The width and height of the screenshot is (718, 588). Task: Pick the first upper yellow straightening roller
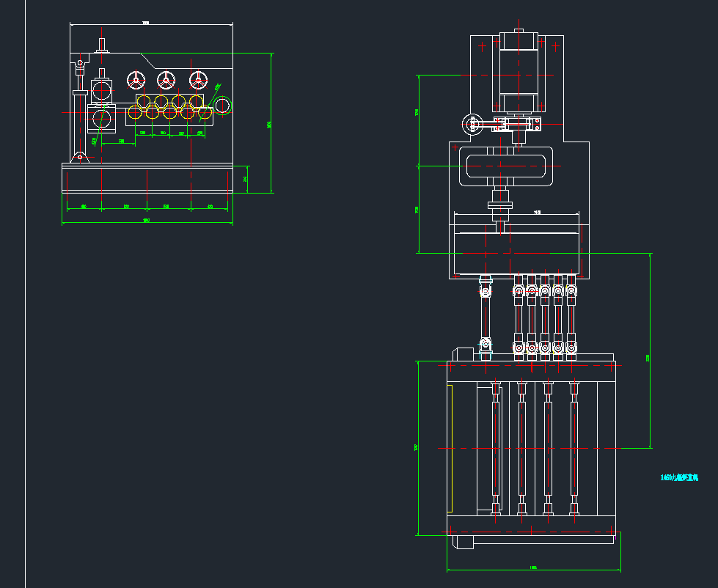click(144, 101)
